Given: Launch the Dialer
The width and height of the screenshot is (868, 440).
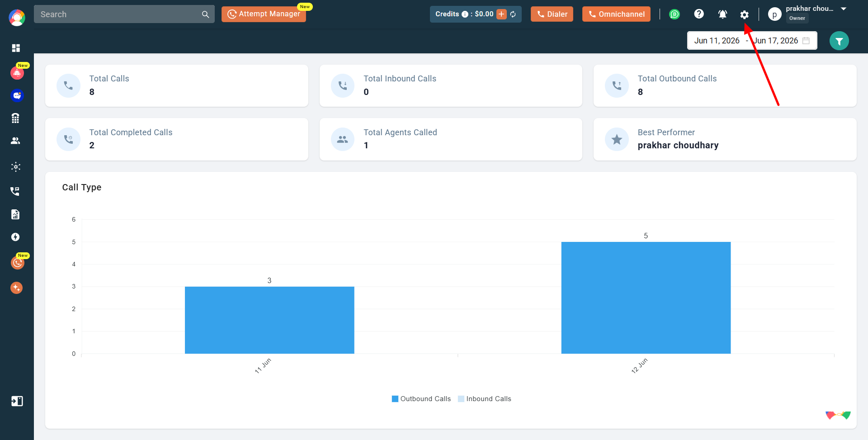Looking at the screenshot, I should coord(552,14).
